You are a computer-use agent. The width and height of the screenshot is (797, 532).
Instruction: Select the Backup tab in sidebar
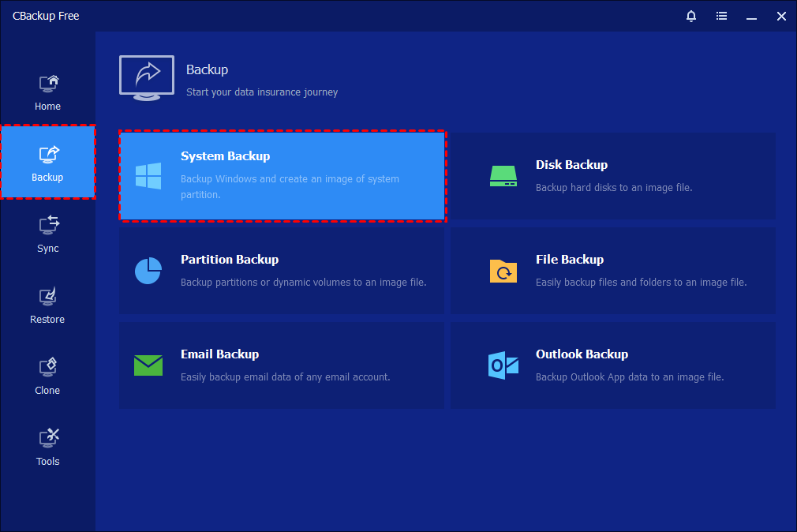[x=47, y=163]
